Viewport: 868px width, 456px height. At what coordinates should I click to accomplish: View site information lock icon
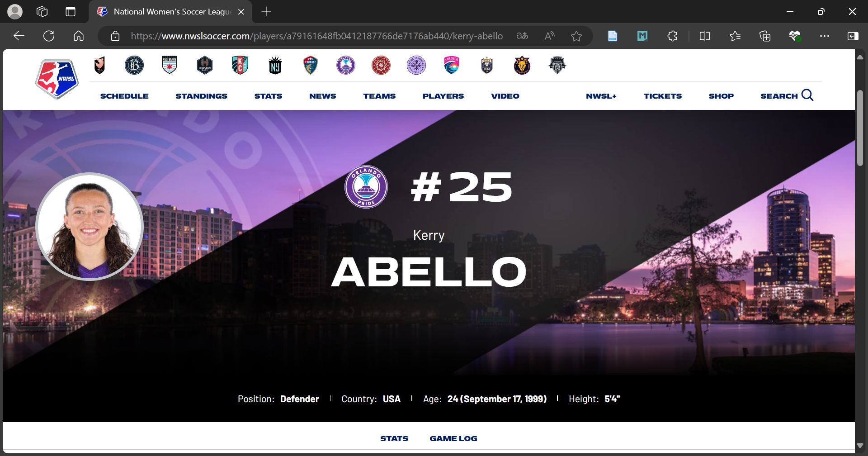[115, 36]
